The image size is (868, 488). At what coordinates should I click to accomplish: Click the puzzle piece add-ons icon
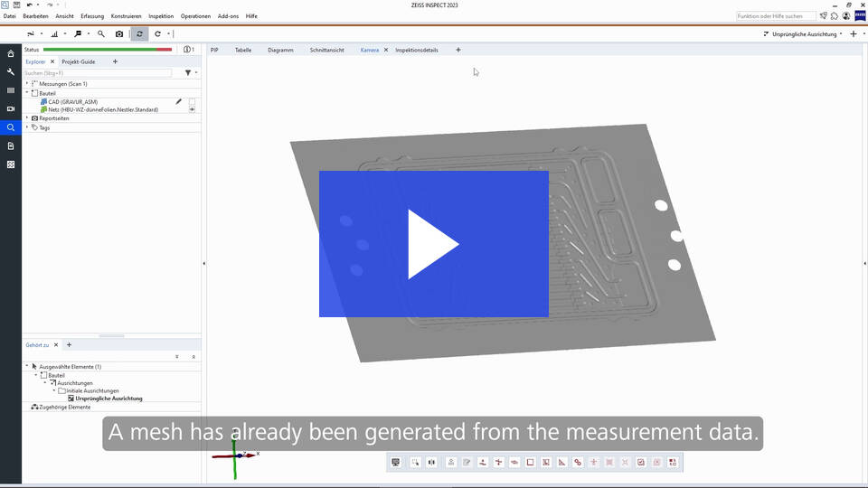coord(835,16)
